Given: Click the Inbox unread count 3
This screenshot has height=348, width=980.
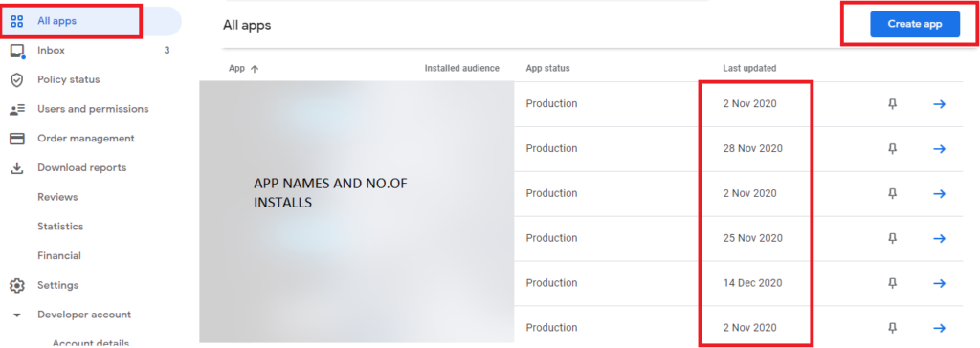Looking at the screenshot, I should (167, 51).
